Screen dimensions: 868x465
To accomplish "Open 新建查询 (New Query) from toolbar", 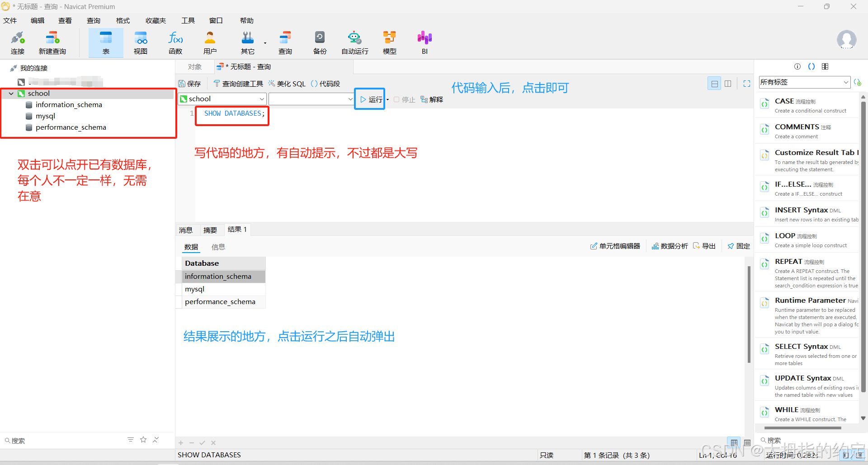I will (52, 43).
